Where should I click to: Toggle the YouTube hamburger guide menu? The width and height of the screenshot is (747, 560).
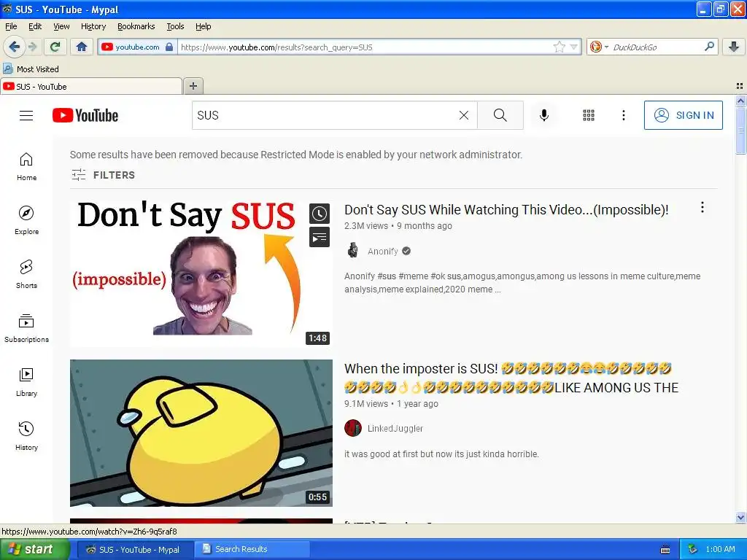(x=26, y=115)
